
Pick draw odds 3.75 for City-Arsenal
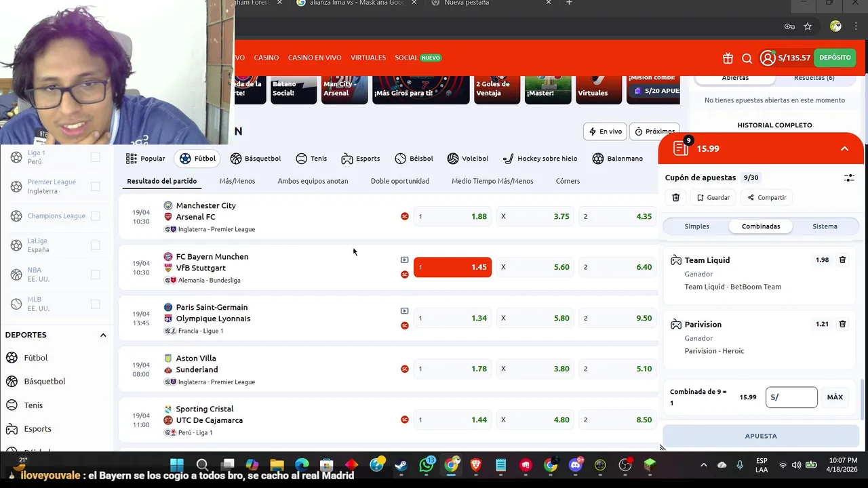(535, 216)
